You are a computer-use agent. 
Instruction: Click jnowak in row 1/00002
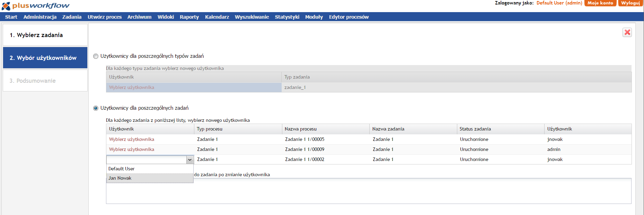pyautogui.click(x=555, y=160)
